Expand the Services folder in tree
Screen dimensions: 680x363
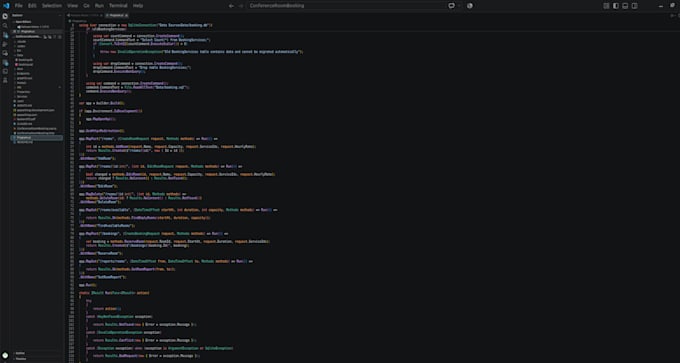click(x=23, y=96)
